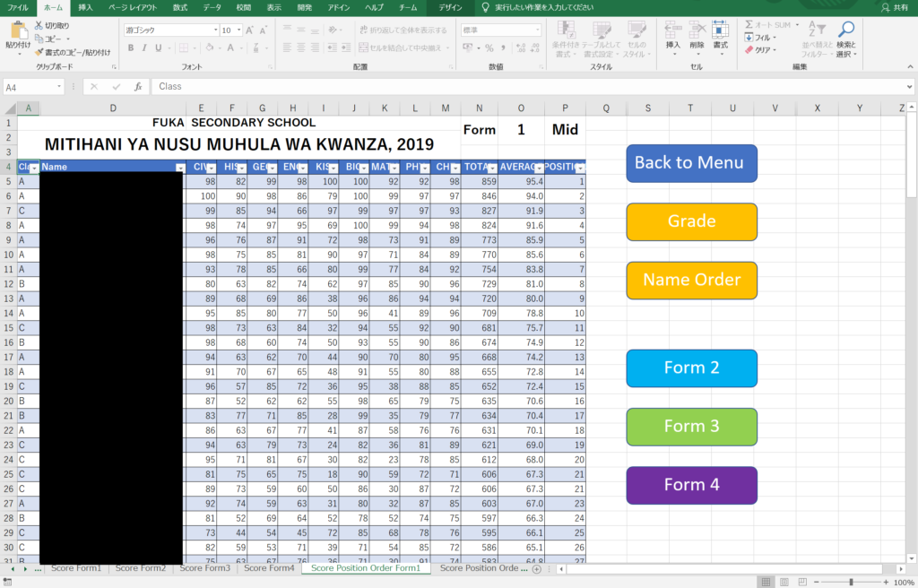Image resolution: width=918 pixels, height=588 pixels.
Task: Open the 挿入 ribbon tab
Action: coord(85,7)
